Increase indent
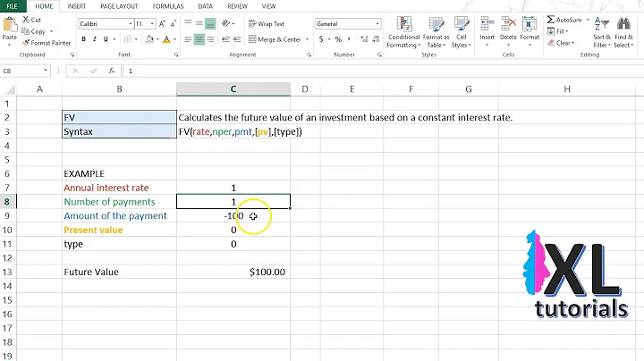The height and width of the screenshot is (361, 644). [x=237, y=39]
